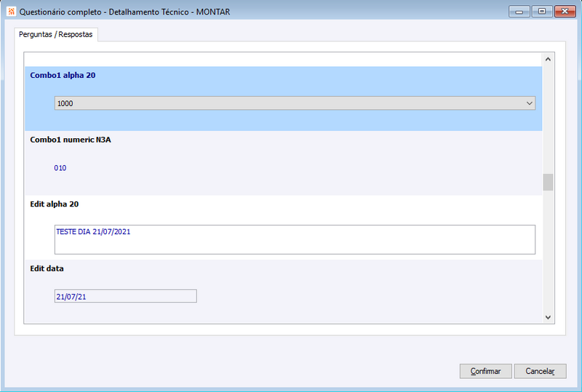This screenshot has height=392, width=582.
Task: Select the Edit alpha 20 question heading
Action: pyautogui.click(x=54, y=204)
